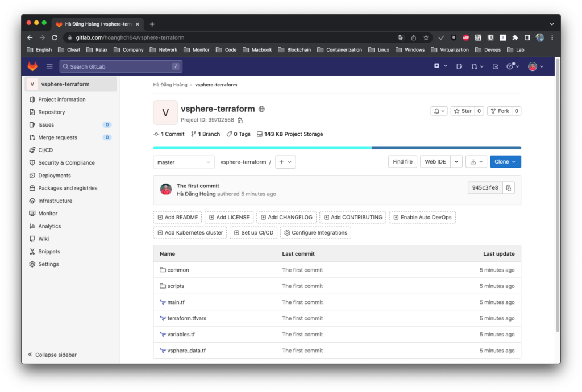Open Repository in sidebar
The width and height of the screenshot is (582, 392).
tap(70, 112)
